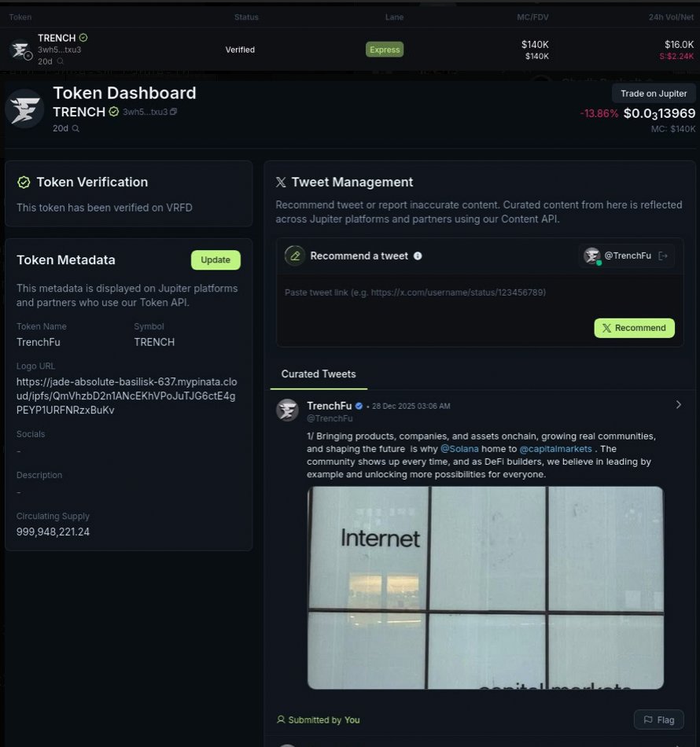Click the pencil icon beside Recommend a tweet

coord(294,256)
